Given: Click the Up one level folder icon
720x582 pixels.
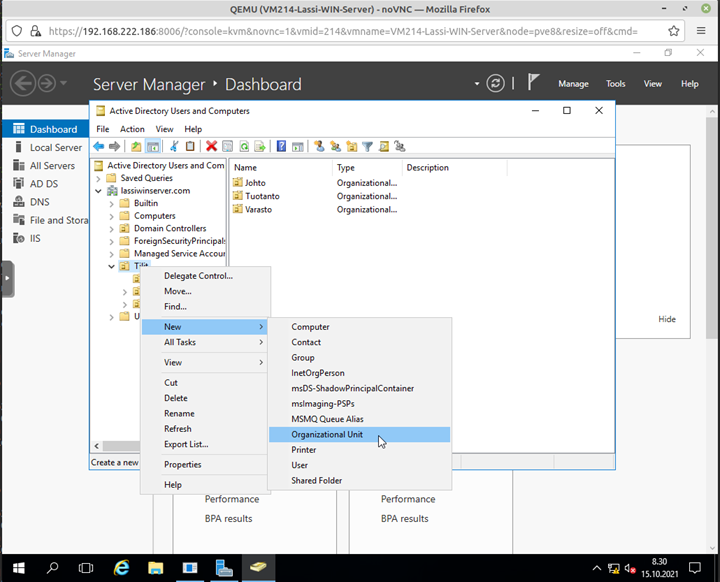Looking at the screenshot, I should 136,147.
